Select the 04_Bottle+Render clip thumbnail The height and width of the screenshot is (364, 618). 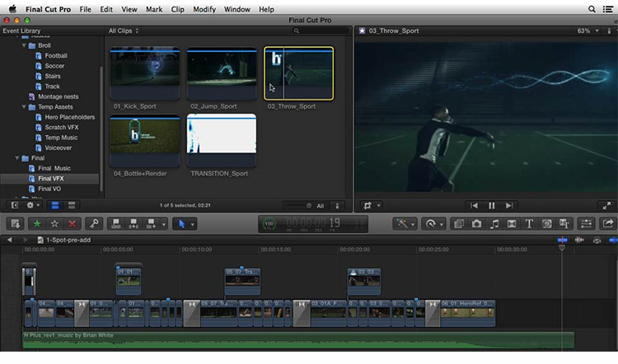tap(145, 141)
